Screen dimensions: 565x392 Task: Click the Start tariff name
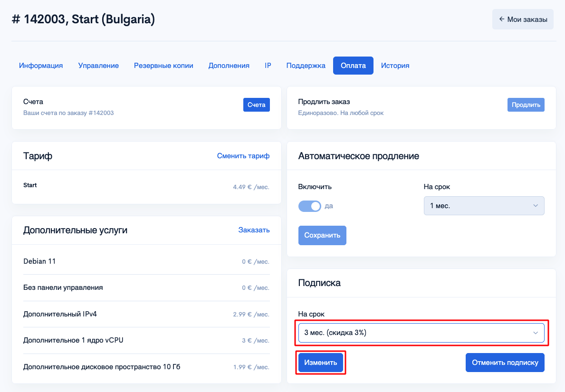pyautogui.click(x=30, y=185)
